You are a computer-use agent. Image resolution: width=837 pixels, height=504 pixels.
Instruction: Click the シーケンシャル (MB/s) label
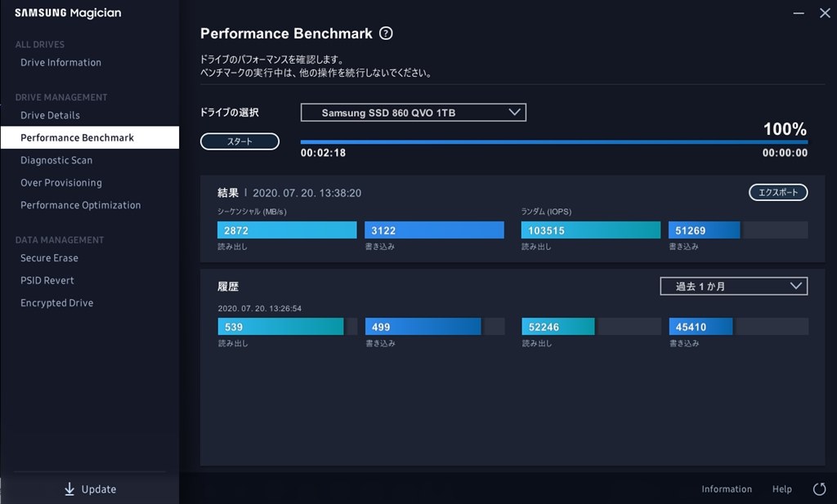coord(252,212)
